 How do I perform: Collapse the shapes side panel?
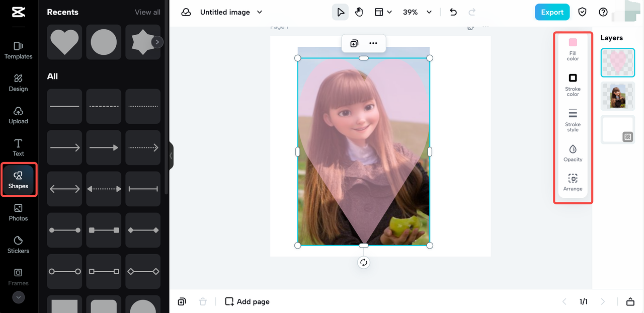coord(171,156)
